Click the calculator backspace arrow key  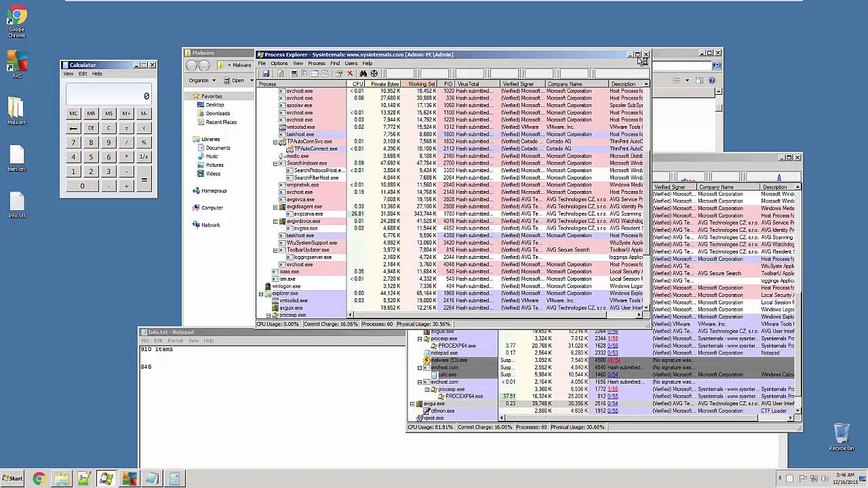(x=73, y=128)
